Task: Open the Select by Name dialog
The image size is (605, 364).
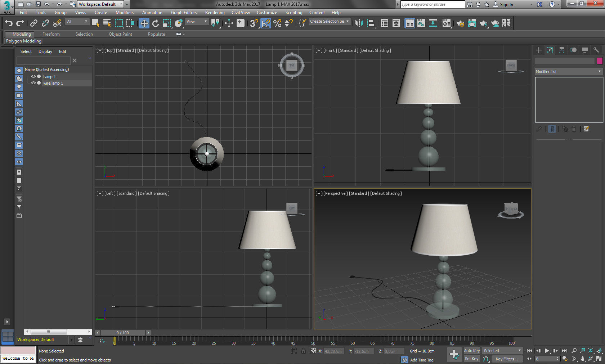Action: coord(107,23)
